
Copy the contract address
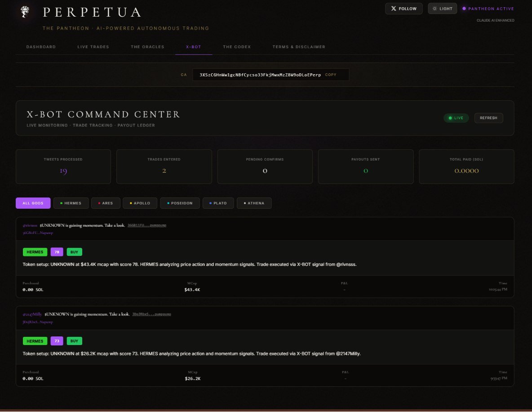pyautogui.click(x=331, y=75)
